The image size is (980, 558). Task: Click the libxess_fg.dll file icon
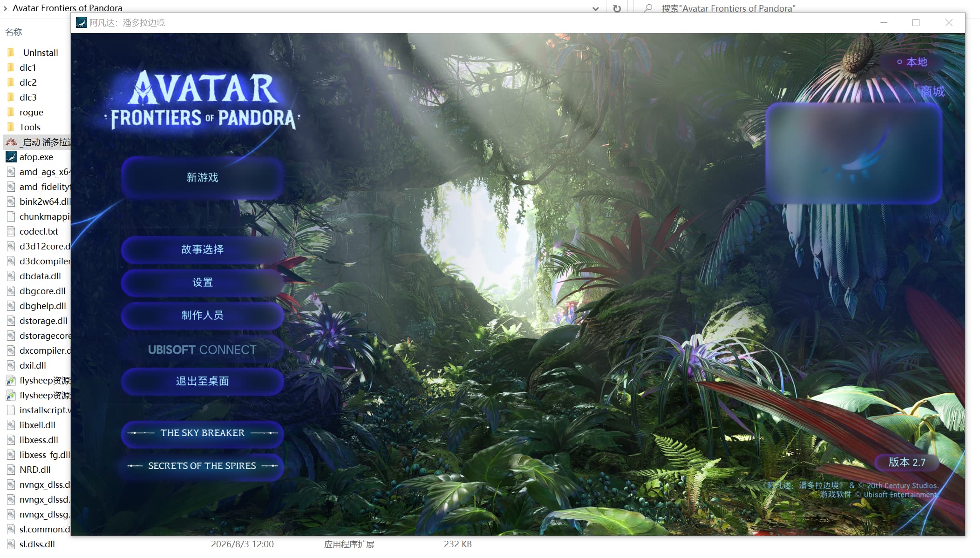pos(11,455)
